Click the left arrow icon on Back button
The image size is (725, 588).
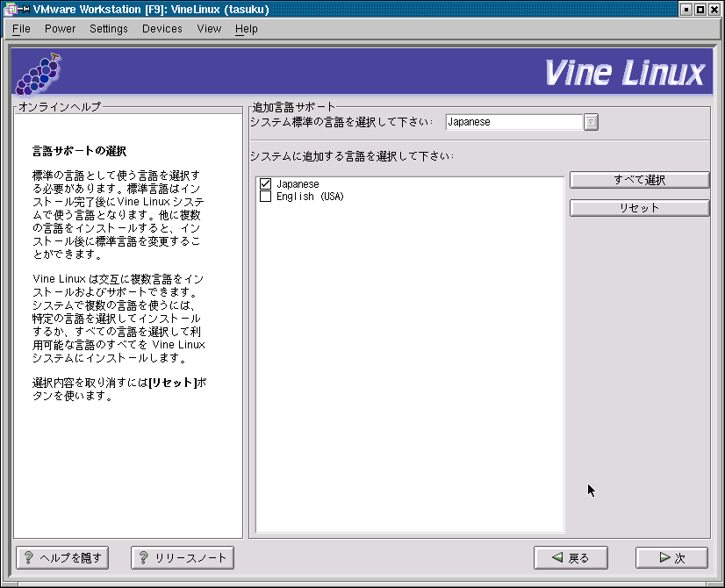coord(556,557)
